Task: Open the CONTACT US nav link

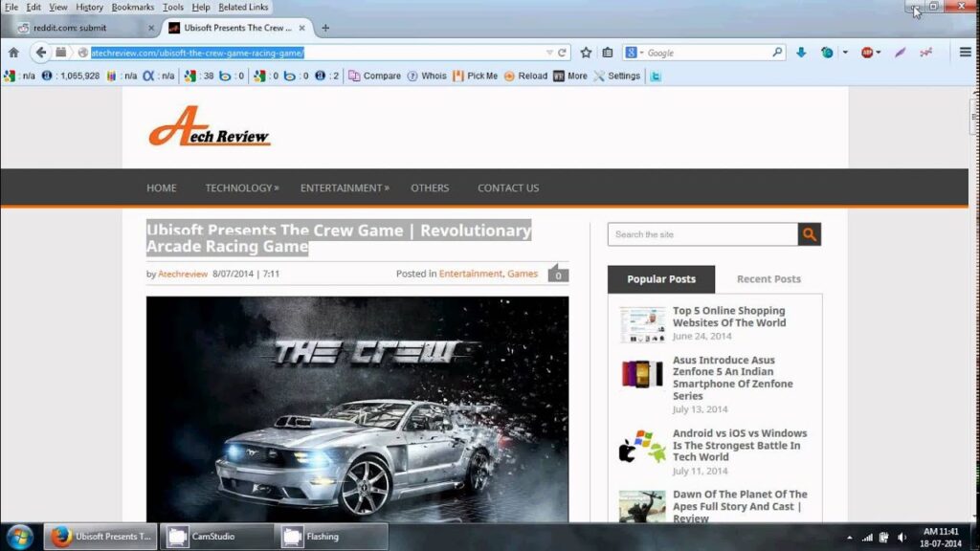Action: tap(508, 188)
